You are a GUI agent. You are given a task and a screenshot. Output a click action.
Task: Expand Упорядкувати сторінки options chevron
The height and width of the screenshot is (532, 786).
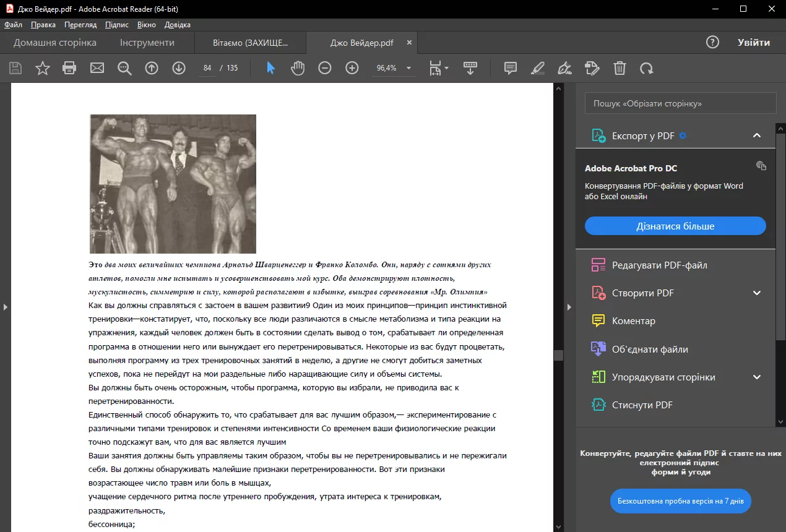point(757,377)
